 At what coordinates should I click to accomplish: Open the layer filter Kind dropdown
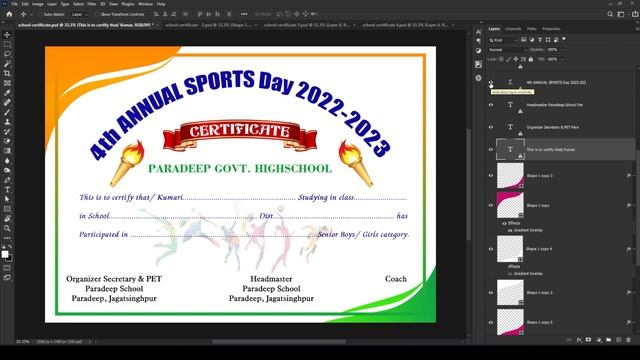pos(503,40)
